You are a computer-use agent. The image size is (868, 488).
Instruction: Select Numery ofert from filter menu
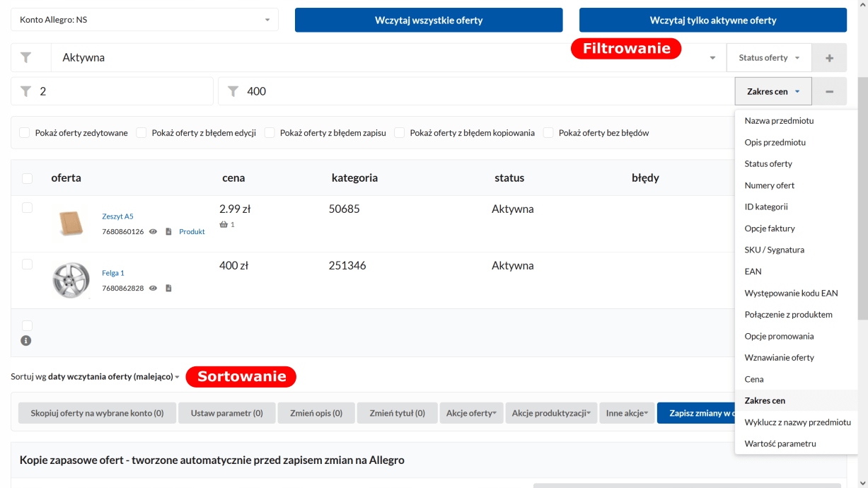click(796, 185)
